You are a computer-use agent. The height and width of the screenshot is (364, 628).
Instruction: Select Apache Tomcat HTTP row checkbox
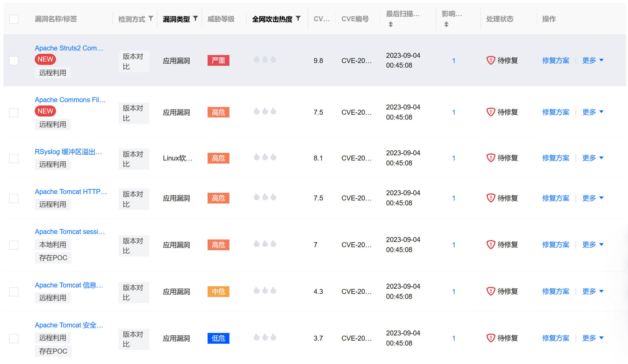tap(14, 198)
